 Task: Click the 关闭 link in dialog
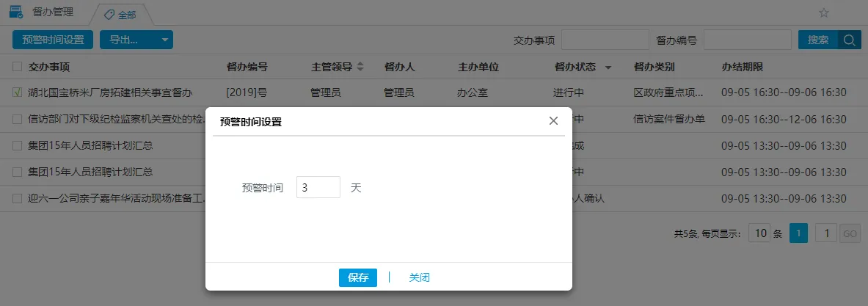[419, 277]
